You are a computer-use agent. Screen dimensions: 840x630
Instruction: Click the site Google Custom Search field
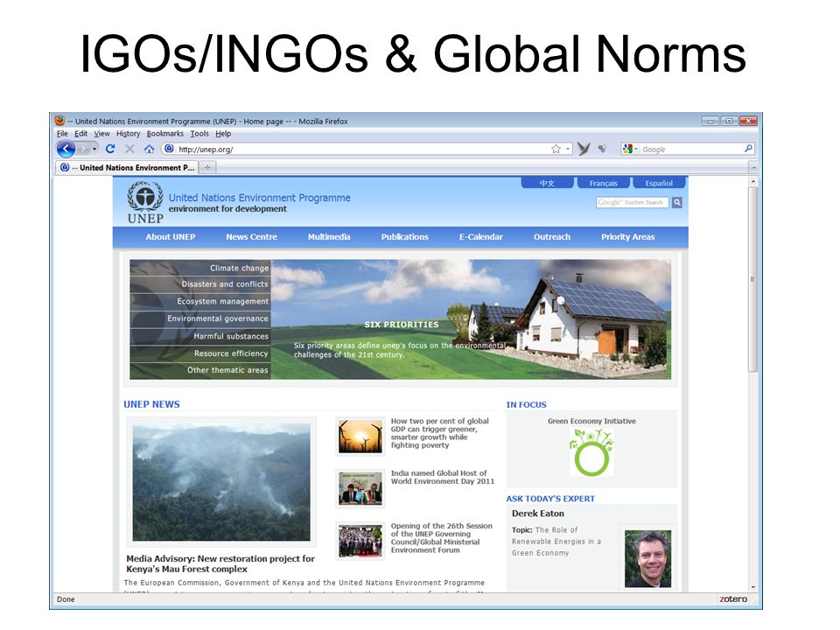(x=632, y=202)
